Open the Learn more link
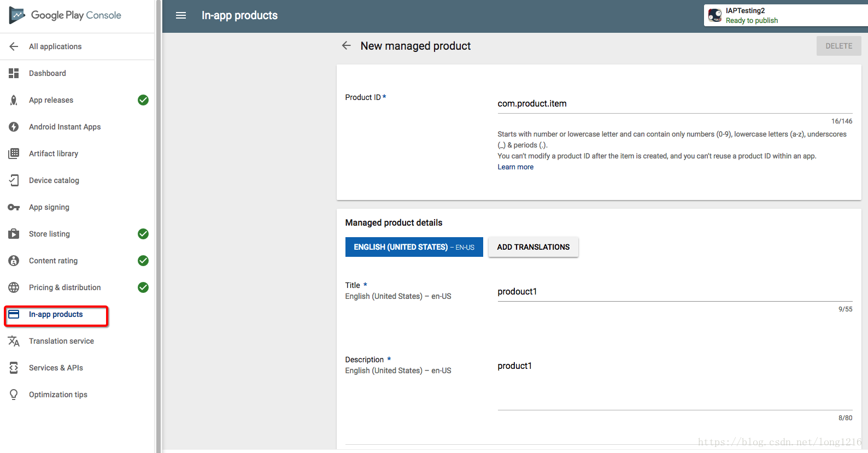This screenshot has width=868, height=453. [515, 167]
